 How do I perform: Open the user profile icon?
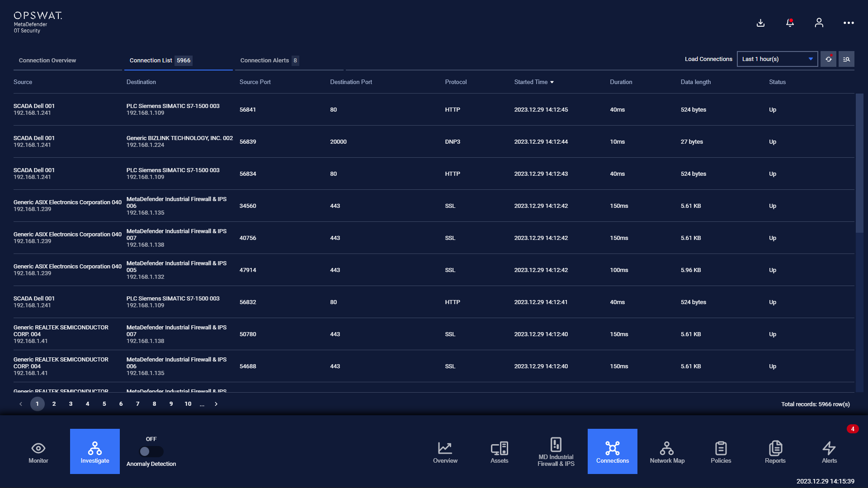point(819,23)
